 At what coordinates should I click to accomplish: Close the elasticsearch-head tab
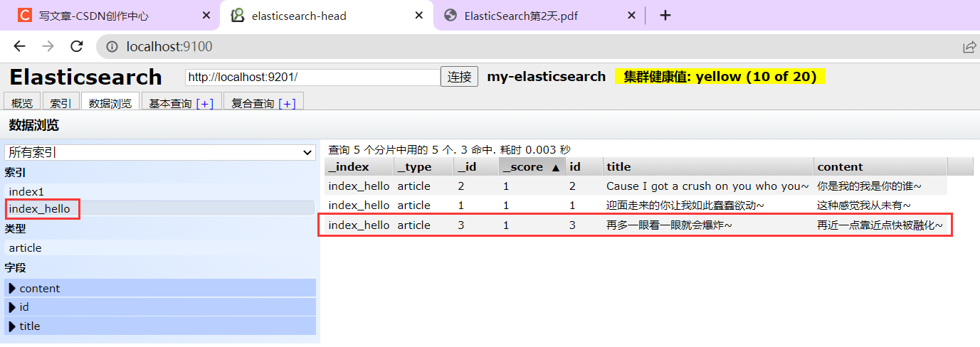[x=419, y=16]
